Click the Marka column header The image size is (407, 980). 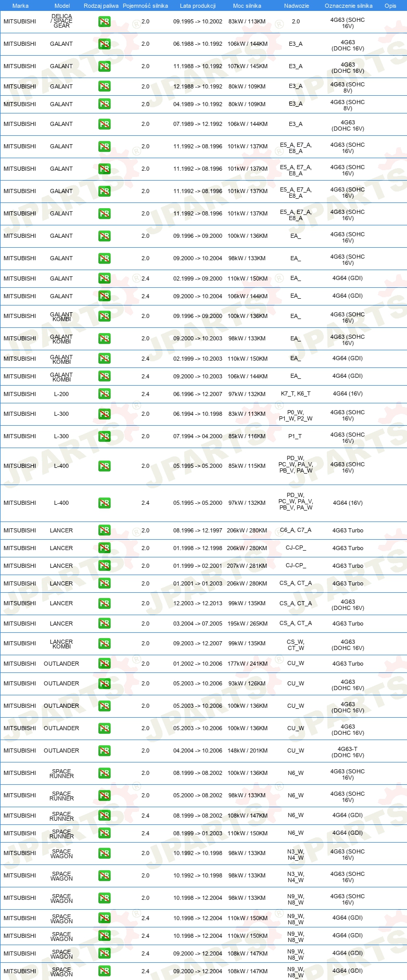[x=20, y=6]
